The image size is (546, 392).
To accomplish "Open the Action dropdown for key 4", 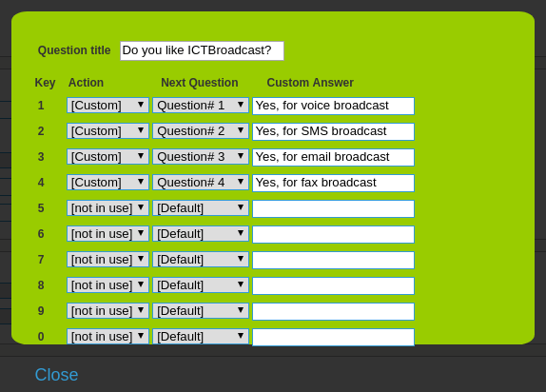I will pos(107,183).
